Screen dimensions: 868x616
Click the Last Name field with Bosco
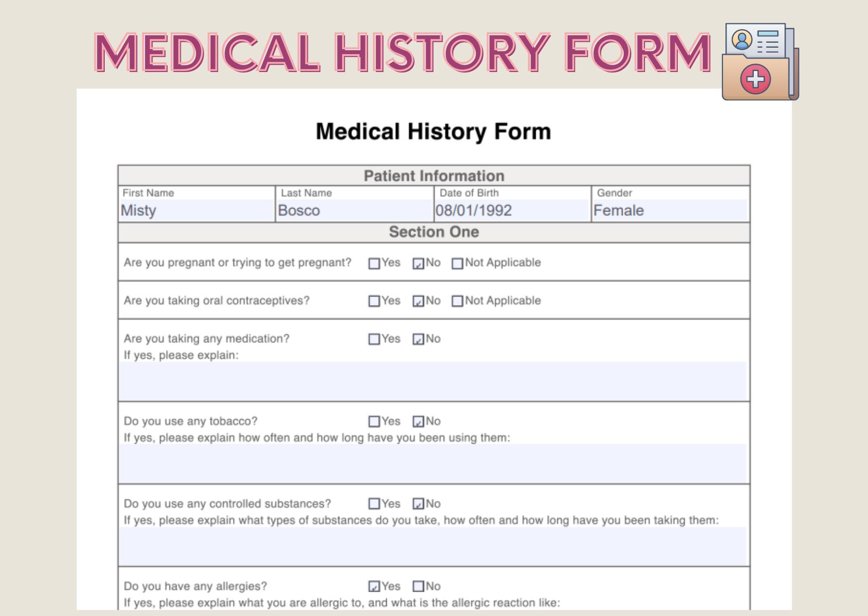point(355,211)
